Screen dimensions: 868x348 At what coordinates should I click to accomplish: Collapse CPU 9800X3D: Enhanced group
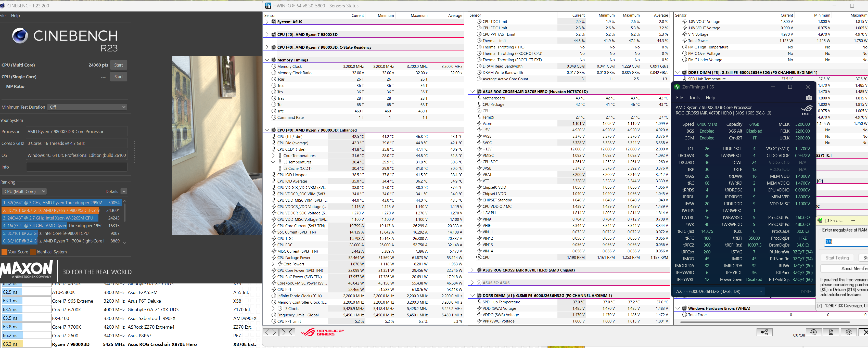click(x=267, y=130)
